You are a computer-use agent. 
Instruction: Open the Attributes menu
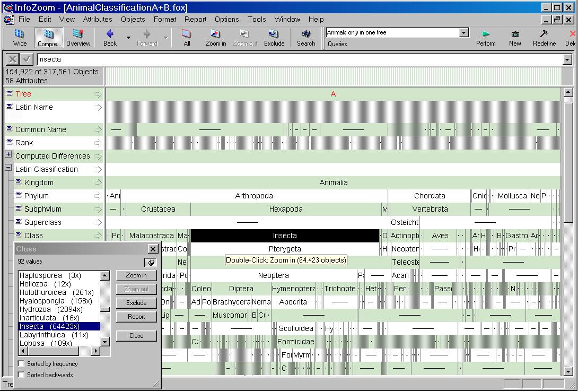click(98, 19)
